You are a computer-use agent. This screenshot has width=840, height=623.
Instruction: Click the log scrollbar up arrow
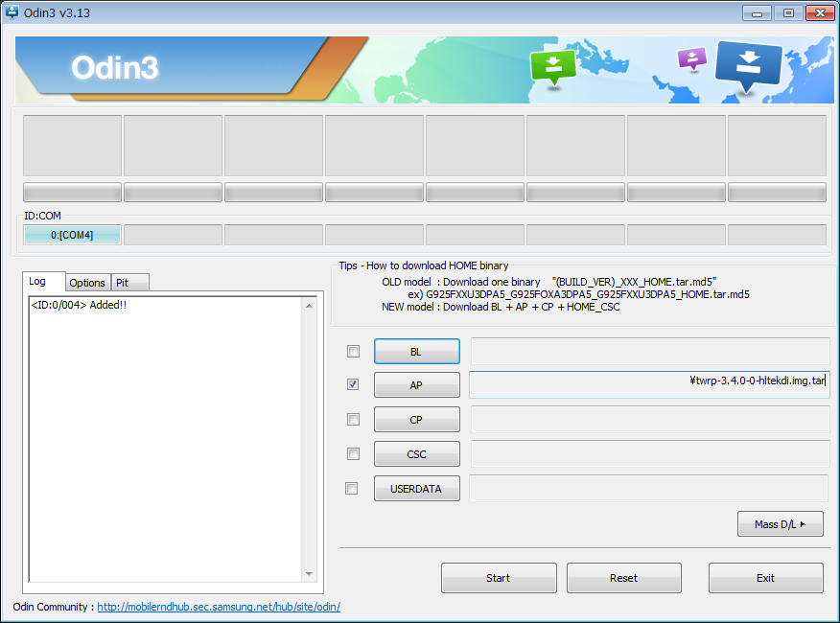coord(309,306)
